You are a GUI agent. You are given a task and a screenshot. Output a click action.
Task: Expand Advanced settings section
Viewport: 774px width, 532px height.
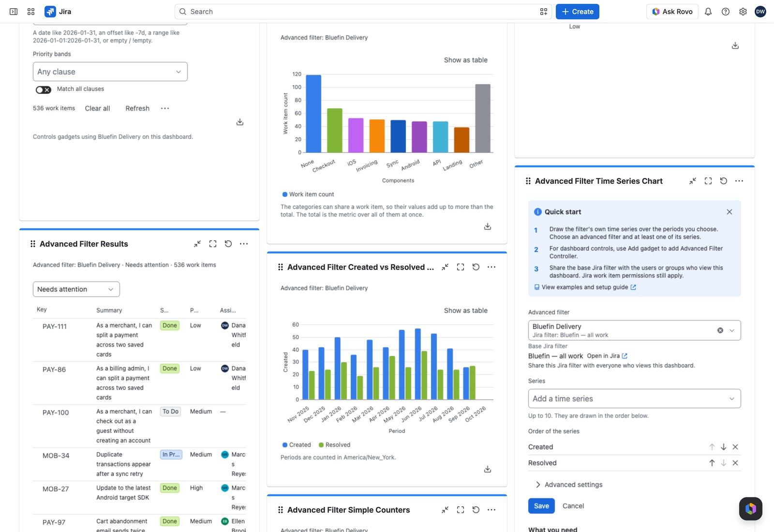569,485
